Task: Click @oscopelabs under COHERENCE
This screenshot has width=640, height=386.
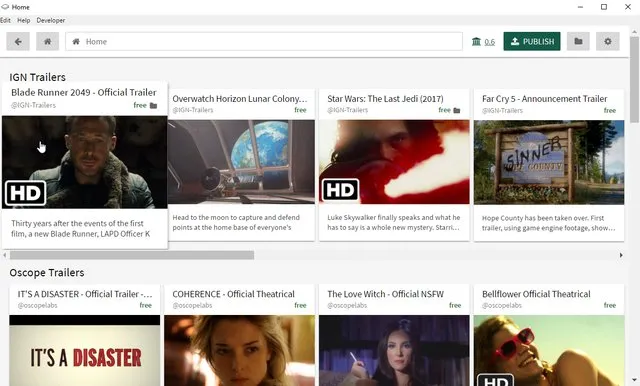Action: tap(192, 306)
